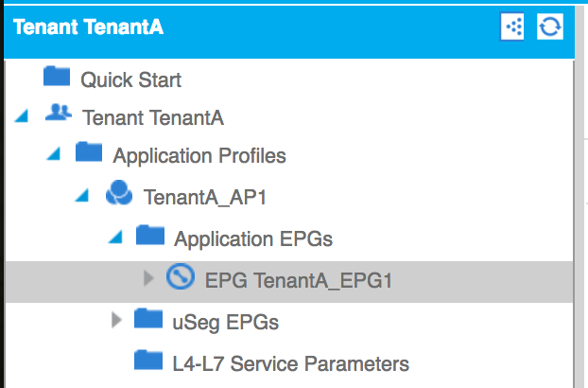Click the refresh icon in header
The height and width of the screenshot is (388, 588).
[550, 26]
